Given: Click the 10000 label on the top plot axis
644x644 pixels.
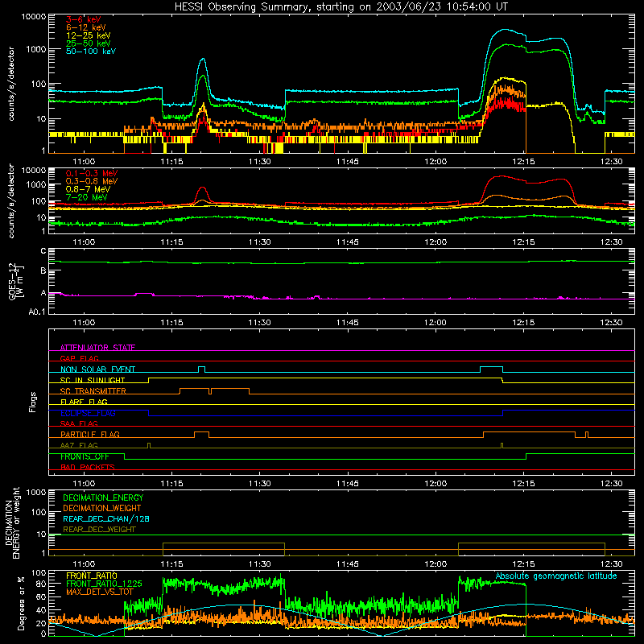Looking at the screenshot, I should (34, 17).
